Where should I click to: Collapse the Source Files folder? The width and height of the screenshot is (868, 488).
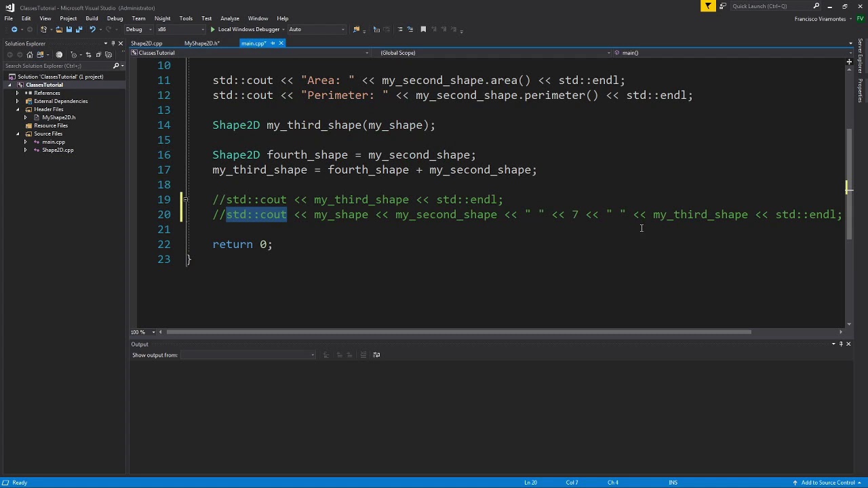18,134
